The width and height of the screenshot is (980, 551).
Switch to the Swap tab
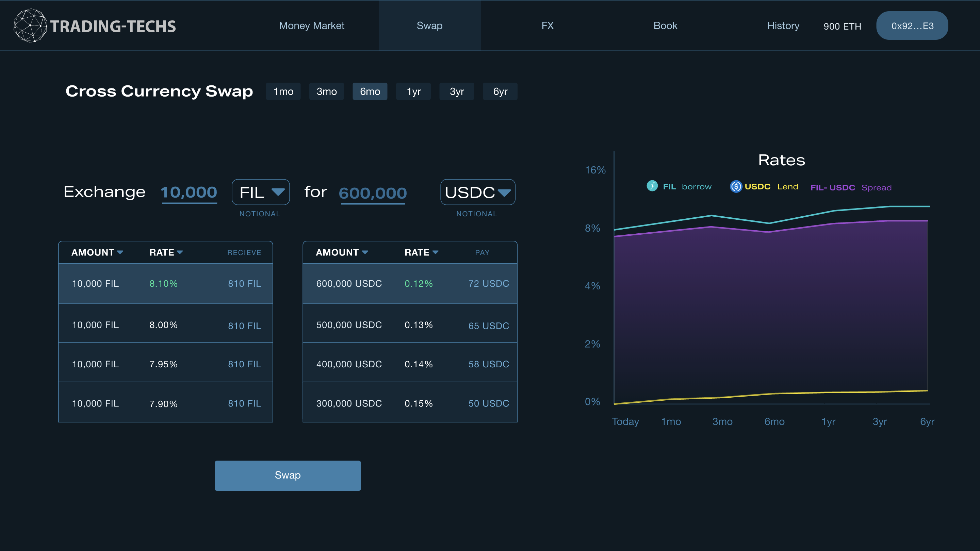click(429, 26)
